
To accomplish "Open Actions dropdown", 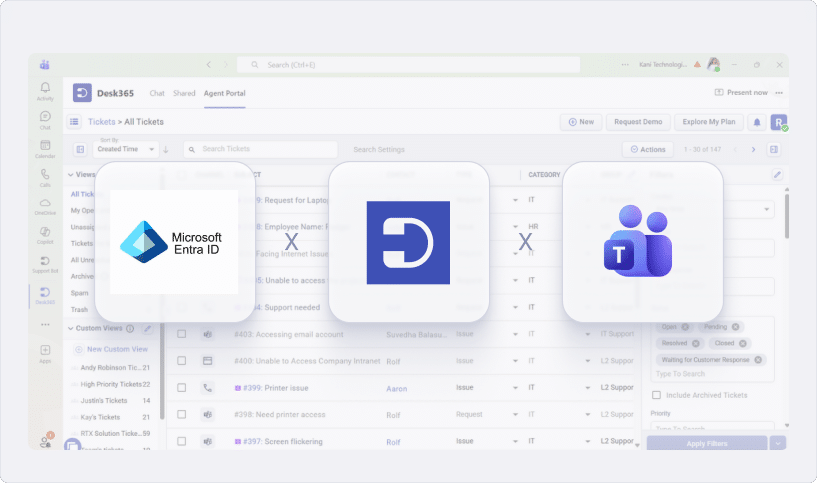I will 648,150.
